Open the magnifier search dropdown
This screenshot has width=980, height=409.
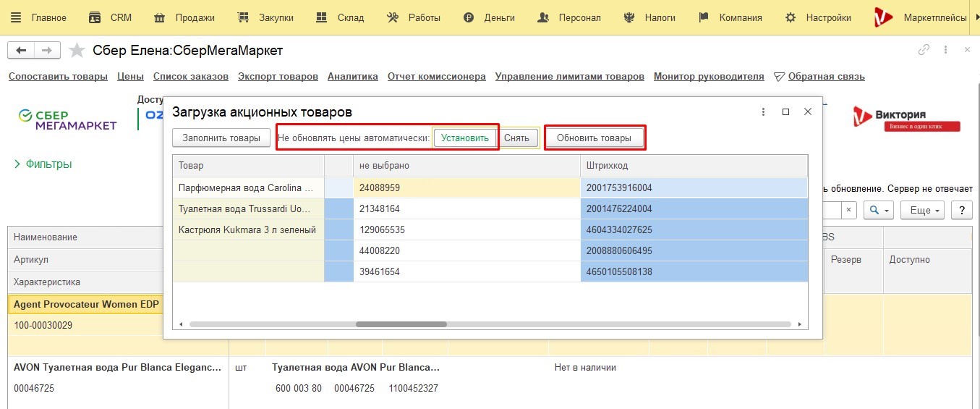coord(880,210)
